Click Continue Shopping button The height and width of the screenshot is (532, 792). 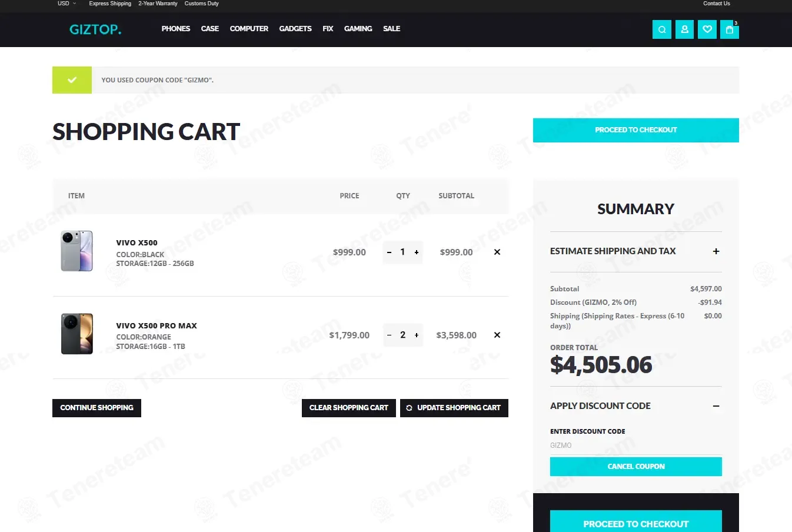pos(96,408)
